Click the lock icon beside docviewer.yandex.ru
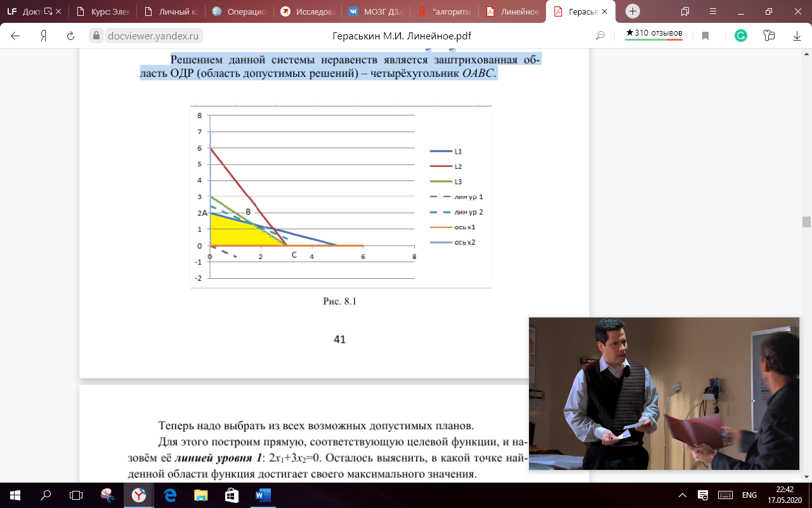The image size is (812, 508). coord(96,36)
